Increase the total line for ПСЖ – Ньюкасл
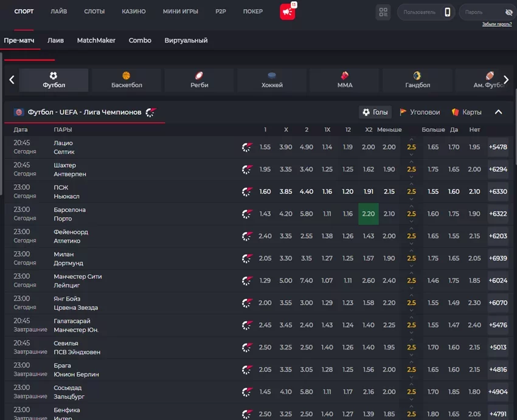This screenshot has width=517, height=420. click(411, 184)
